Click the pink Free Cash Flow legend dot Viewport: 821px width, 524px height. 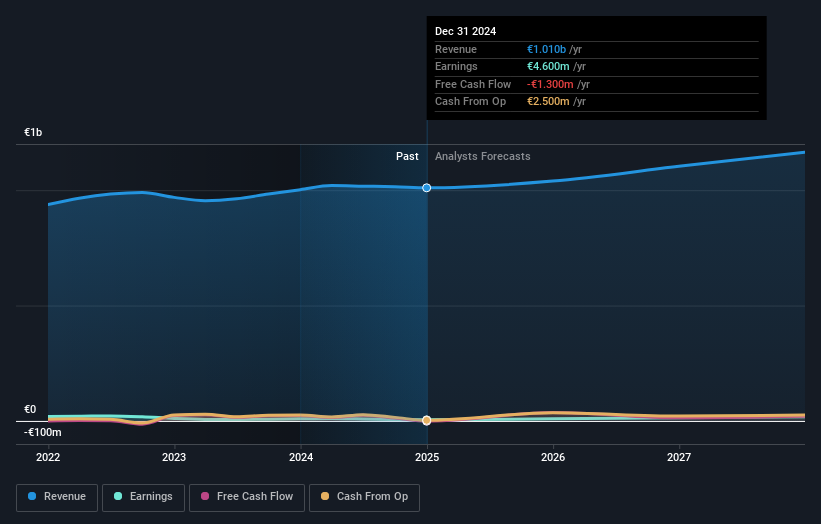205,496
